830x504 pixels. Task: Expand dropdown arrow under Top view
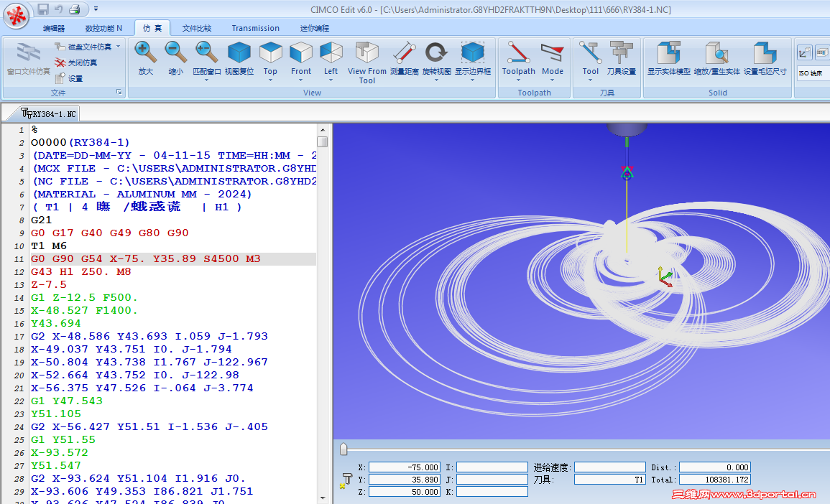270,80
